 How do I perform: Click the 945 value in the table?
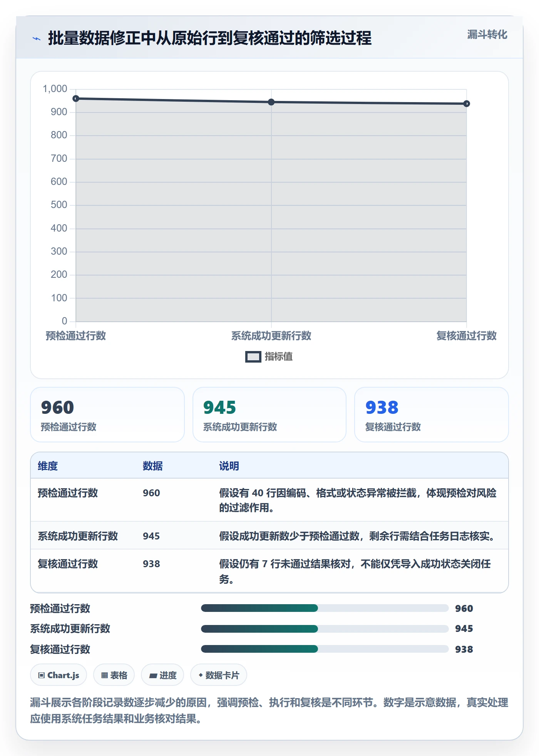click(151, 536)
